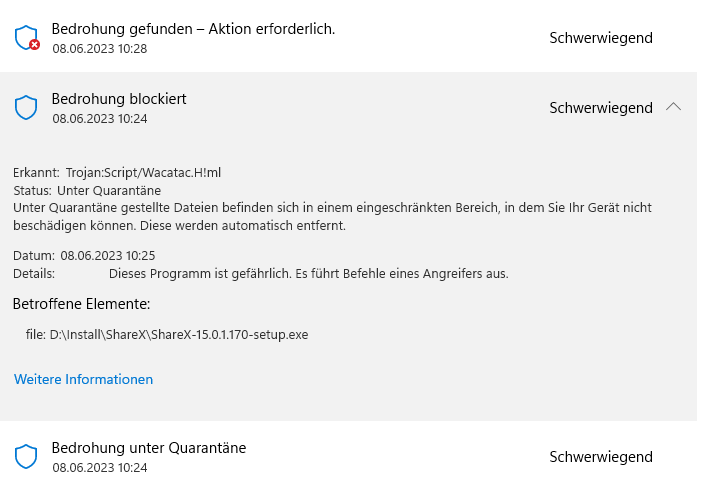Click shield icon beside Bedrohung unter Quarantäne
Viewport: 707px width, 498px height.
coord(26,456)
